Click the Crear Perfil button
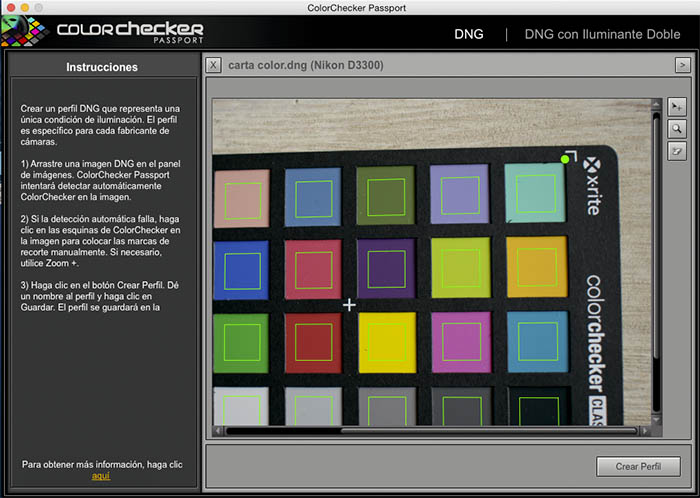The width and height of the screenshot is (700, 498). pos(638,466)
